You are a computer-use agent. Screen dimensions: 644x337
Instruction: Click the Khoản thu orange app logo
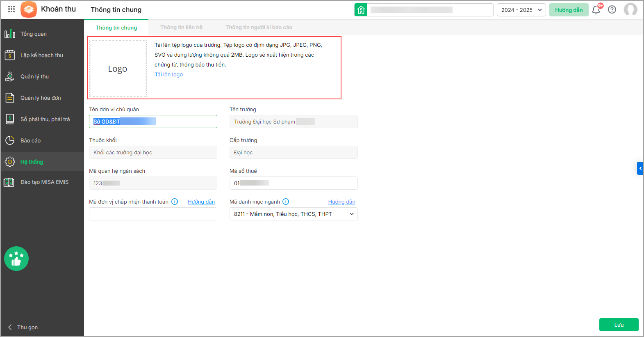click(x=29, y=9)
